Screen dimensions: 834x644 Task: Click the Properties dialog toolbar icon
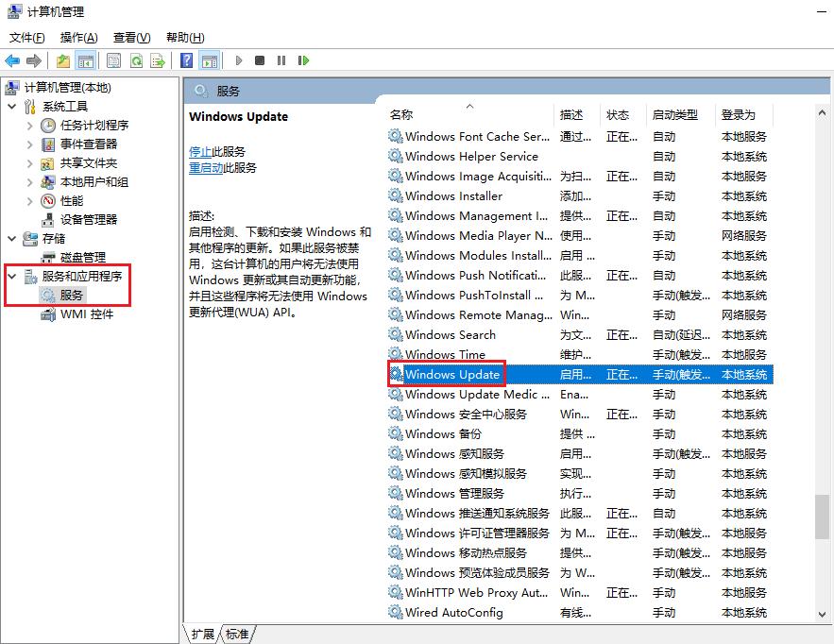pyautogui.click(x=116, y=60)
